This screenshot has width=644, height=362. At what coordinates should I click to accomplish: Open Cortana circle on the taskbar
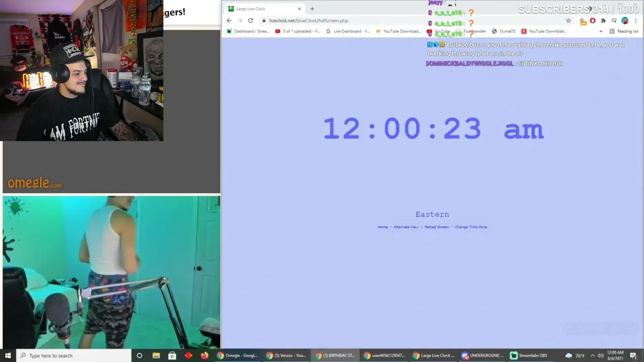click(139, 355)
